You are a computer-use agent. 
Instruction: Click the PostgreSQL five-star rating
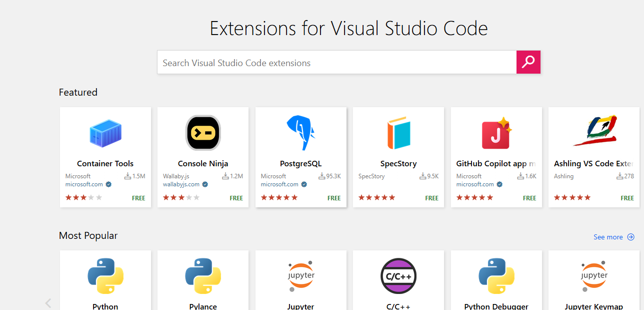tap(279, 198)
